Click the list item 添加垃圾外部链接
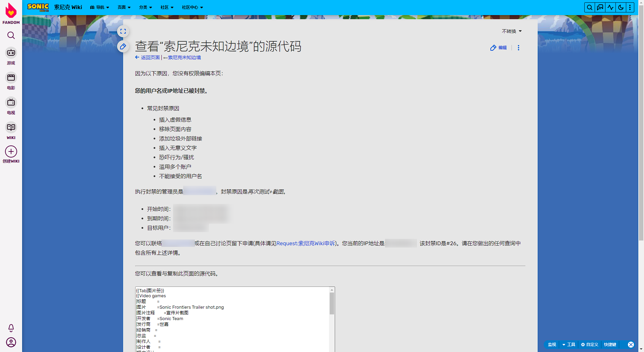 click(180, 139)
